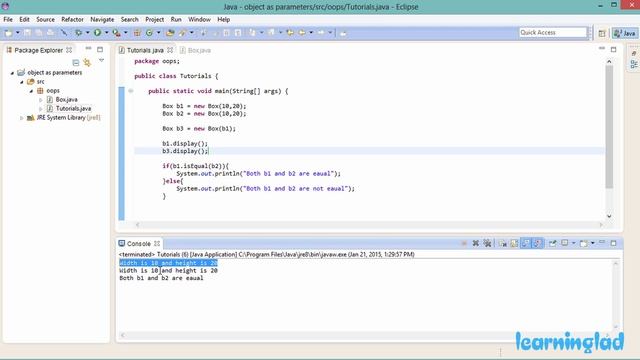Click the Search pencil toolbar icon

pos(182,33)
